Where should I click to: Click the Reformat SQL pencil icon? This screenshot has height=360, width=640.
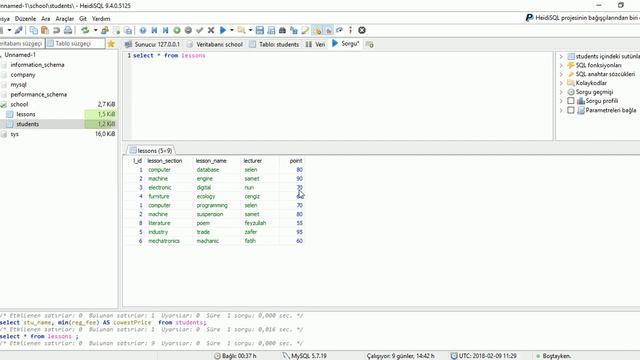305,30
